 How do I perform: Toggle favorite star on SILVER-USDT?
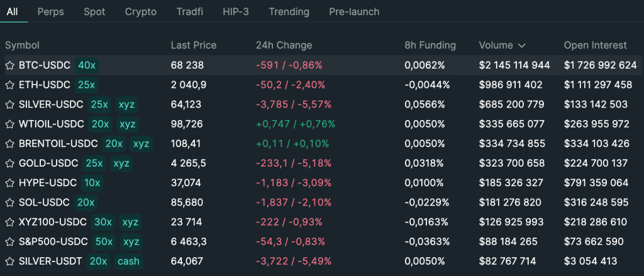9,261
